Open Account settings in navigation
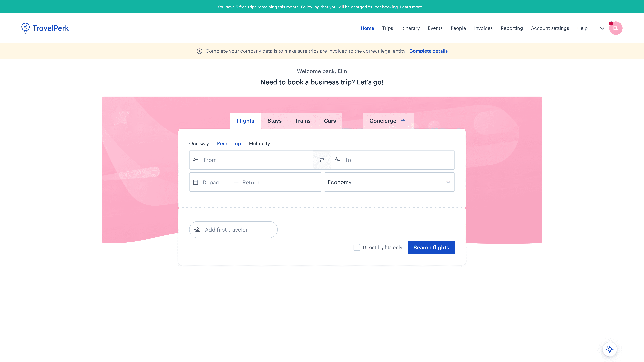The image size is (644, 362). tap(550, 28)
